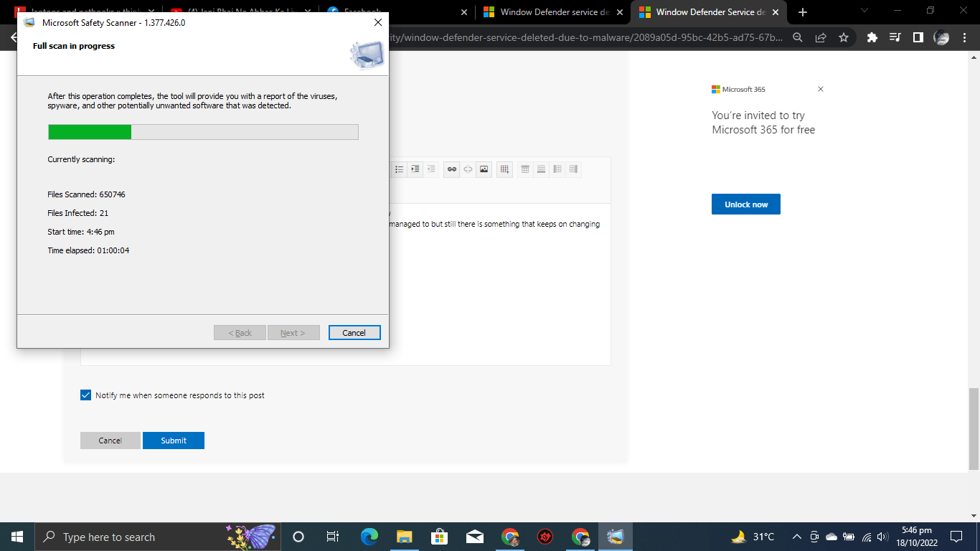Open Chrome tab search dropdown
980x551 pixels.
pyautogui.click(x=864, y=11)
